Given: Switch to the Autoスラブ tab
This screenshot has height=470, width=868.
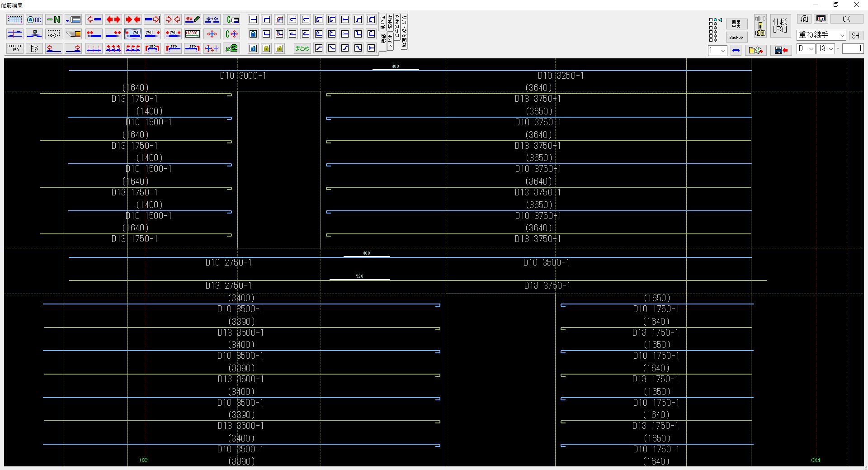Looking at the screenshot, I should pyautogui.click(x=397, y=26).
